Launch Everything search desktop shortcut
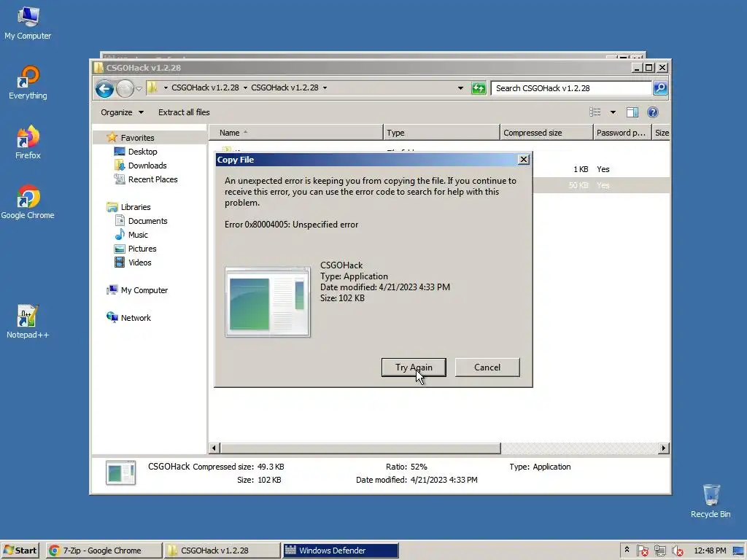 28,83
